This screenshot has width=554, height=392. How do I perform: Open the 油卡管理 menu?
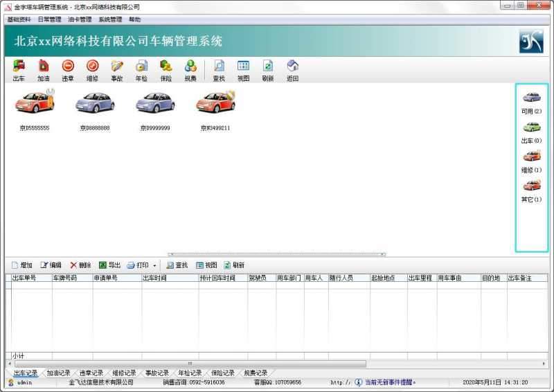80,19
